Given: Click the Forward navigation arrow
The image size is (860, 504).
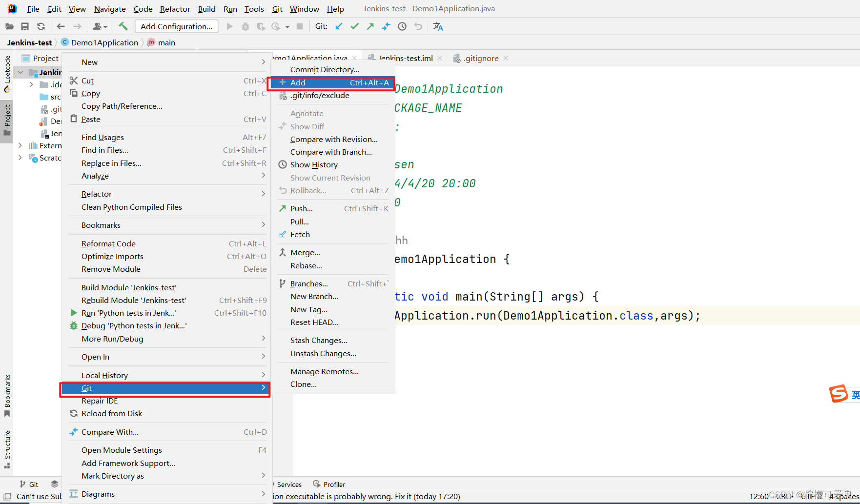Looking at the screenshot, I should click(x=77, y=26).
